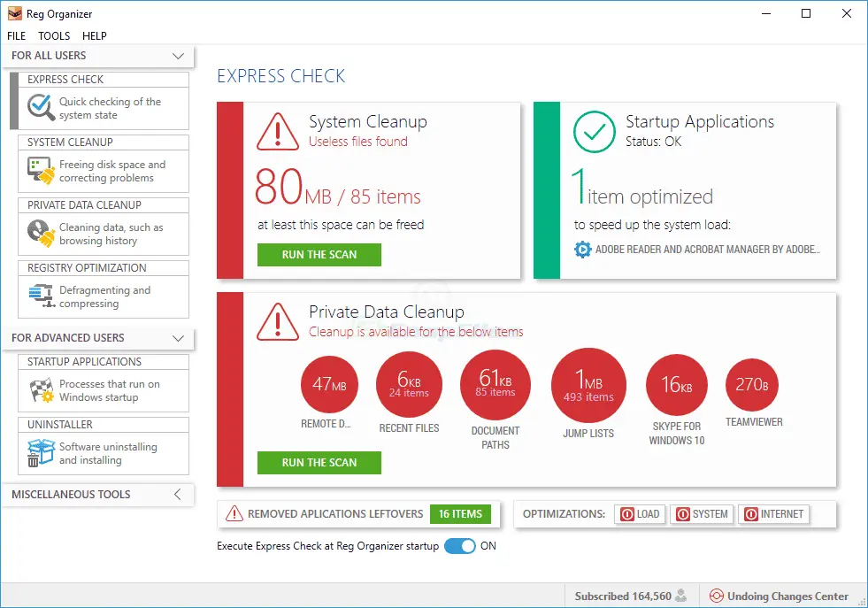Collapse the For Advanced Users section
Viewport: 868px width, 608px height.
178,338
